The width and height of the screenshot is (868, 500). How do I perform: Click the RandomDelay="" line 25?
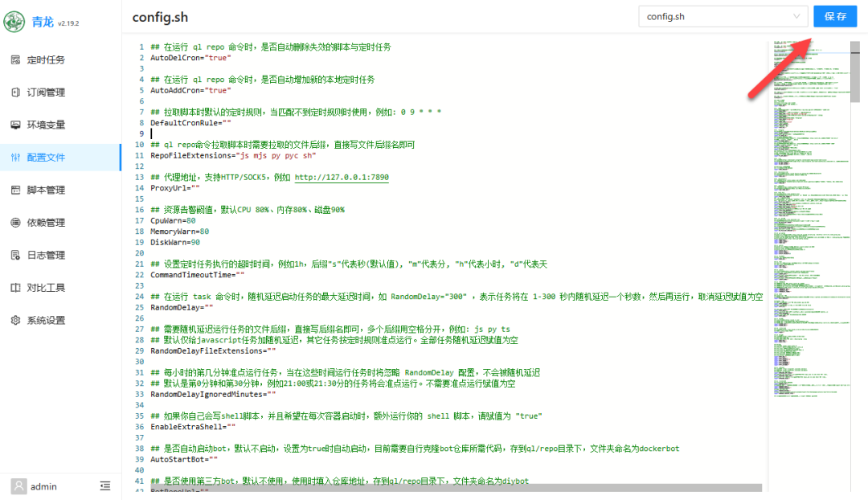tap(182, 307)
